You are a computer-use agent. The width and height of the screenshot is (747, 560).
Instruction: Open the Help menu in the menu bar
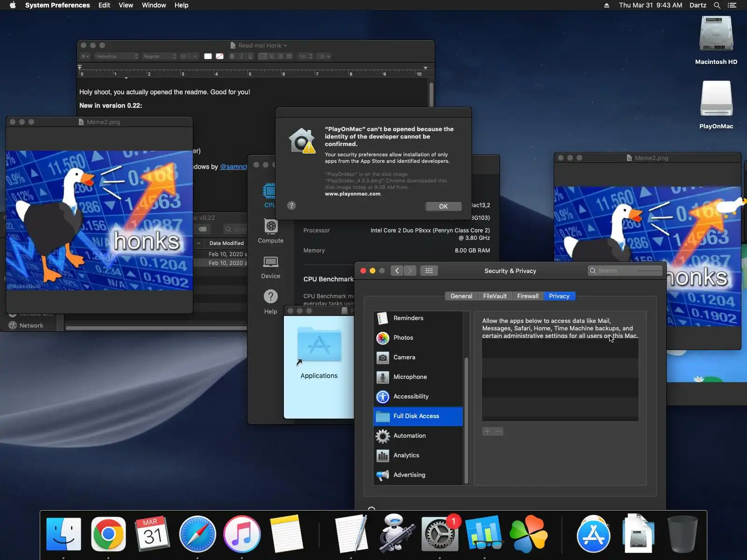pos(182,5)
